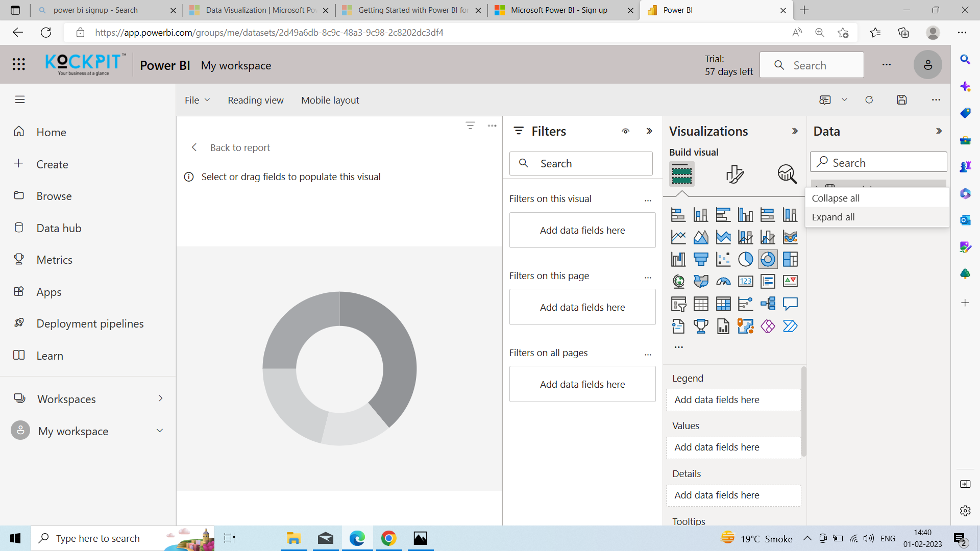This screenshot has height=551, width=980.
Task: Select the Area chart visual
Action: click(701, 237)
